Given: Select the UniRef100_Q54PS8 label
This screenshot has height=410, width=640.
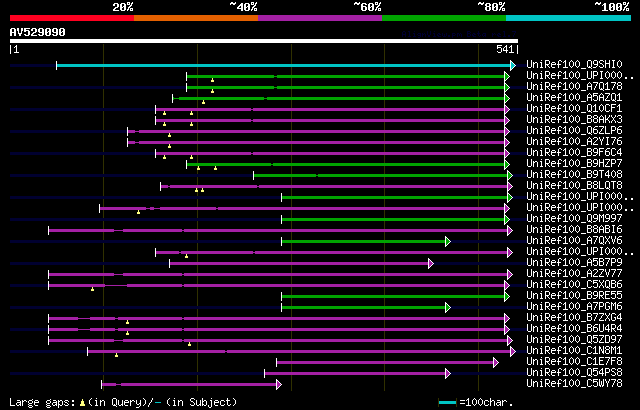Looking at the screenshot, I should tap(574, 373).
